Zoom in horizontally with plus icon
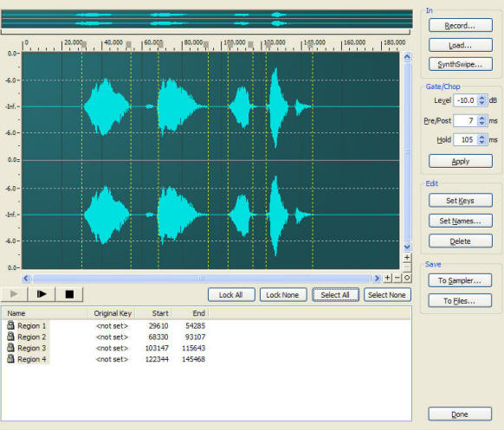The image size is (504, 430). (x=388, y=278)
